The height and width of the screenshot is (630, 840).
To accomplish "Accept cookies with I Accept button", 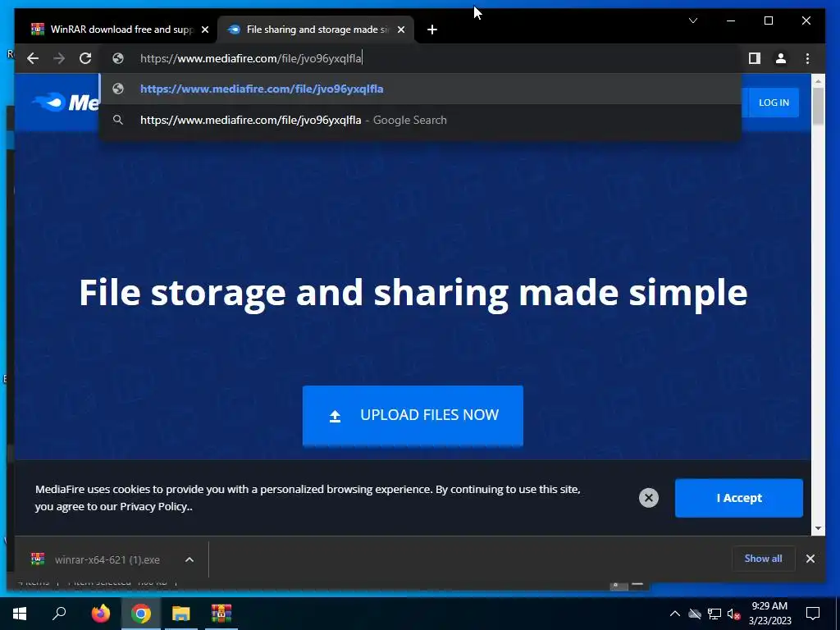I will click(739, 498).
